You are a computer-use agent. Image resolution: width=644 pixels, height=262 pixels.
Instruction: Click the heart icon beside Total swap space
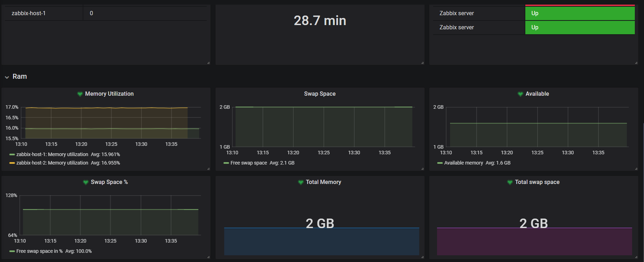[510, 182]
